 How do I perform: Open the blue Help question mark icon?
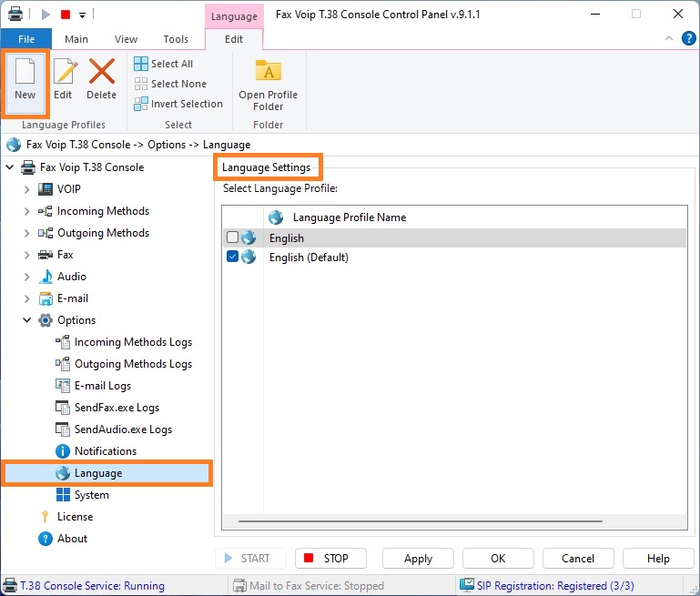688,38
